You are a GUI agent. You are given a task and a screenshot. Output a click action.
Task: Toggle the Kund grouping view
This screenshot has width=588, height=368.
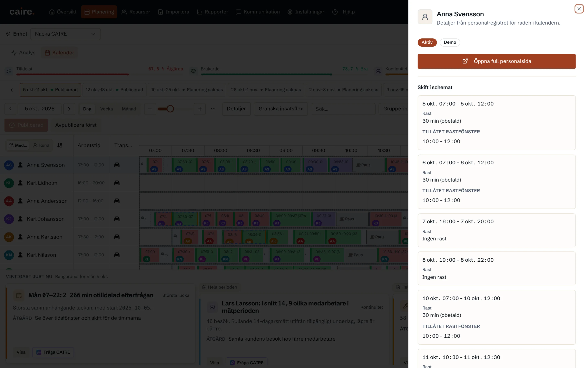[41, 145]
